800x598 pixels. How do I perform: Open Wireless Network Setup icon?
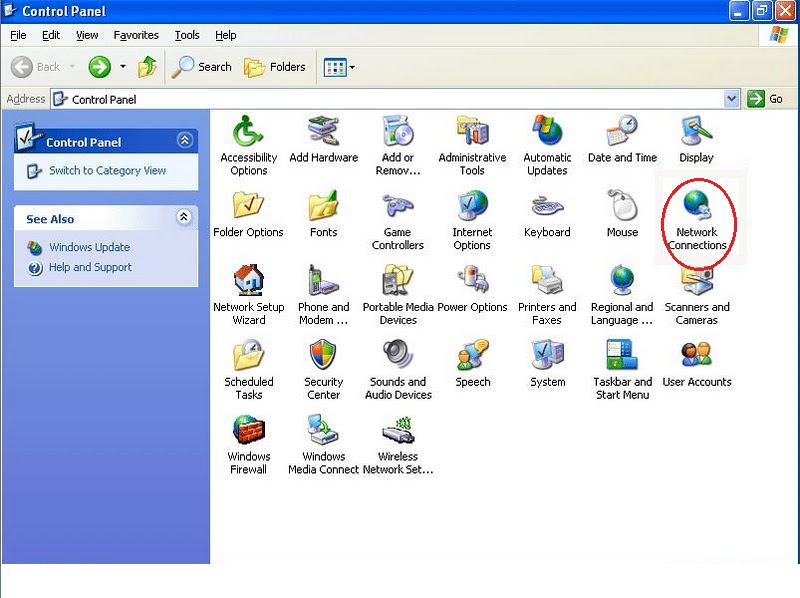pyautogui.click(x=398, y=430)
